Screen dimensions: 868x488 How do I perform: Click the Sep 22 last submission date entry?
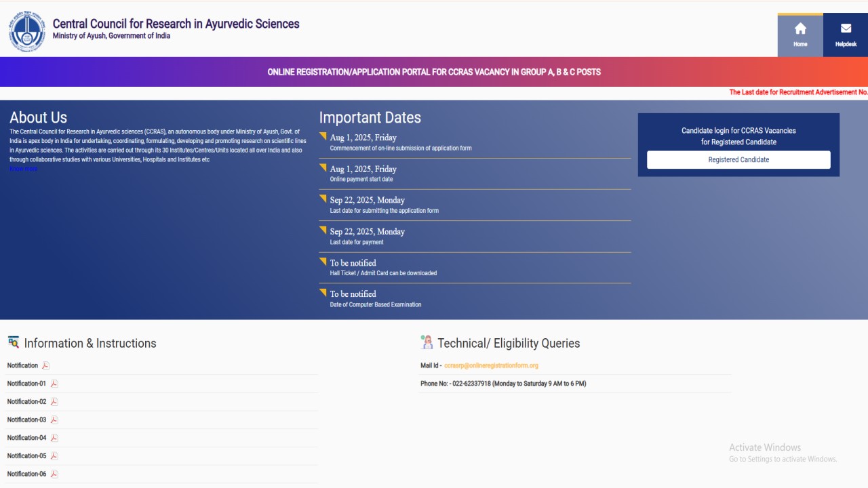pyautogui.click(x=367, y=200)
